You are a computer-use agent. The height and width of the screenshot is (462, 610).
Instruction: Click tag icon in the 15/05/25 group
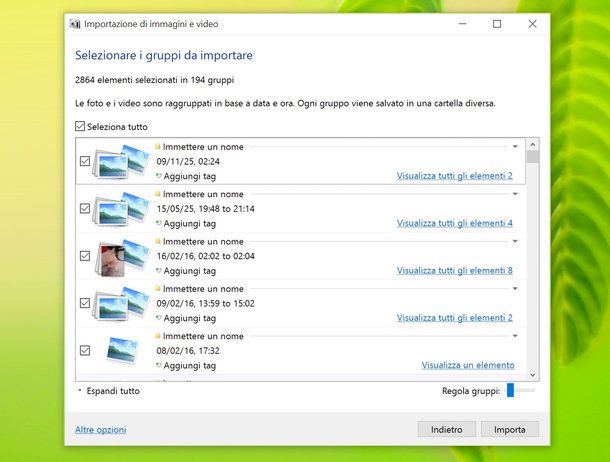(x=158, y=224)
